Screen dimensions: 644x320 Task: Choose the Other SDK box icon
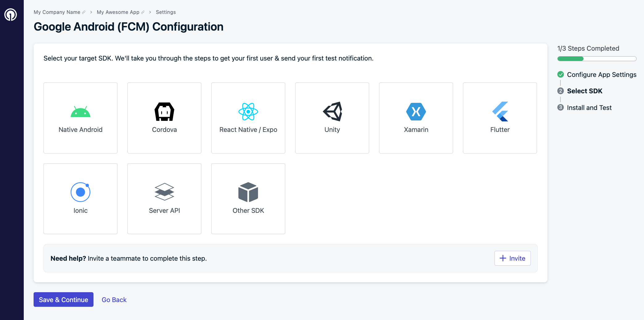tap(248, 192)
